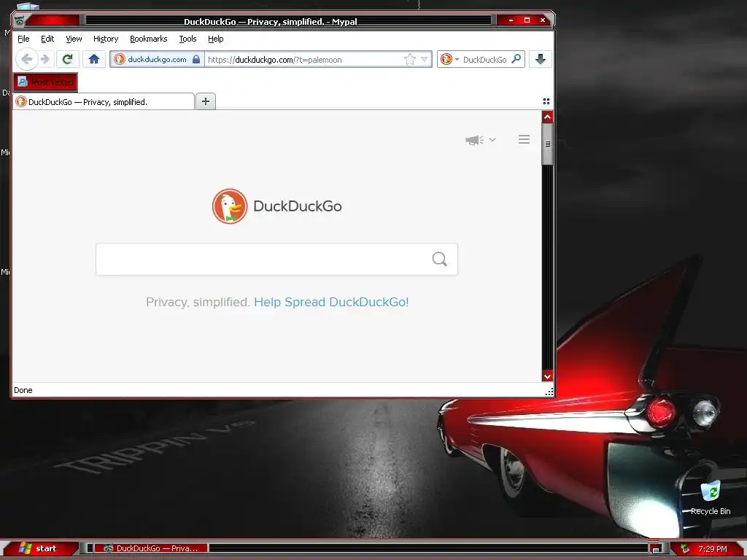The width and height of the screenshot is (747, 560).
Task: Open the File menu
Action: pyautogui.click(x=23, y=39)
